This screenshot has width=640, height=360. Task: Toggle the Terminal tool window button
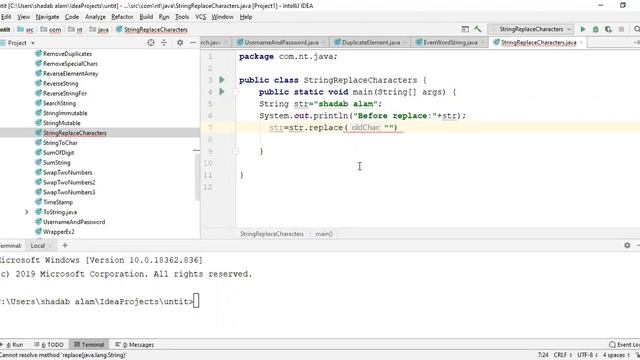[x=89, y=344]
